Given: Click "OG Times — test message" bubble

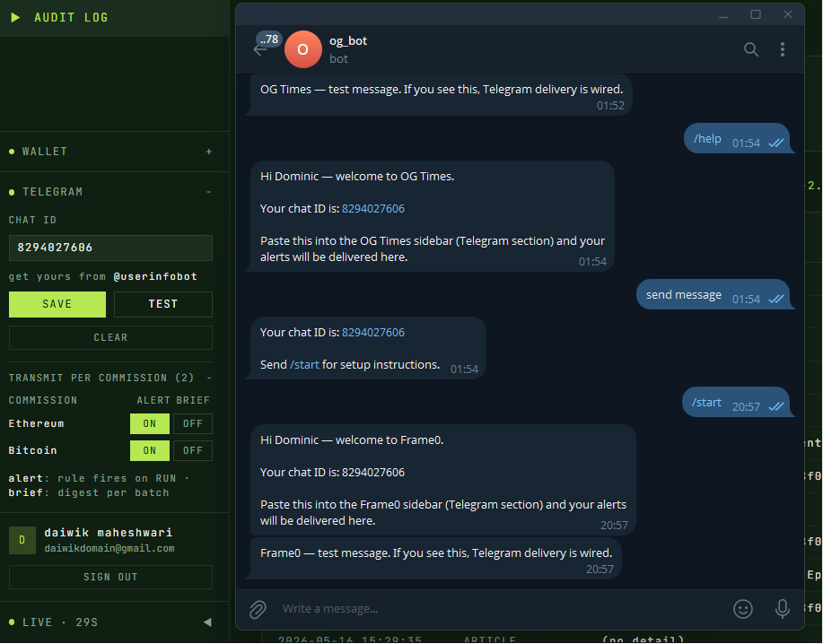Looking at the screenshot, I should (x=441, y=95).
